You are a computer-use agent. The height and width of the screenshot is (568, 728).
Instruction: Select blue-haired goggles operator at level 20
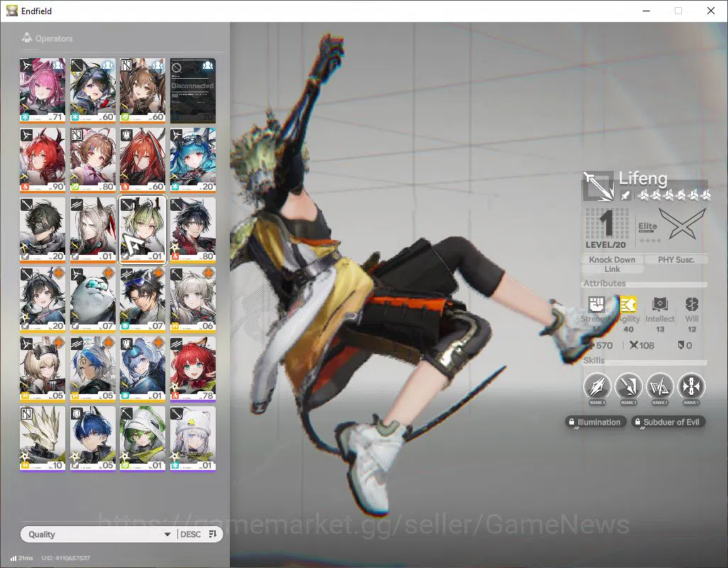tap(193, 160)
